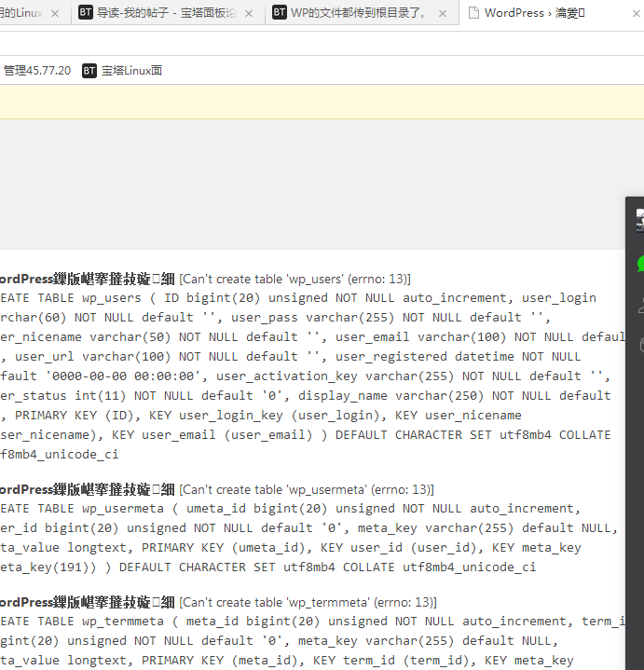The image size is (644, 670).
Task: Click the text KEY user_login_key (user_login)
Action: (x=264, y=416)
